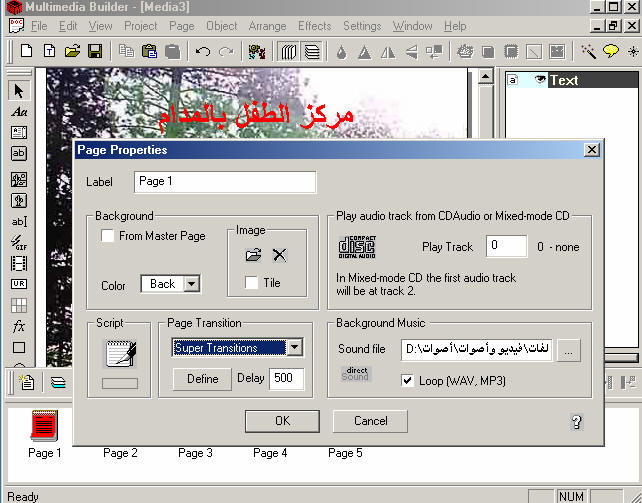The image size is (642, 503).
Task: Open the Edit menu
Action: 68,26
